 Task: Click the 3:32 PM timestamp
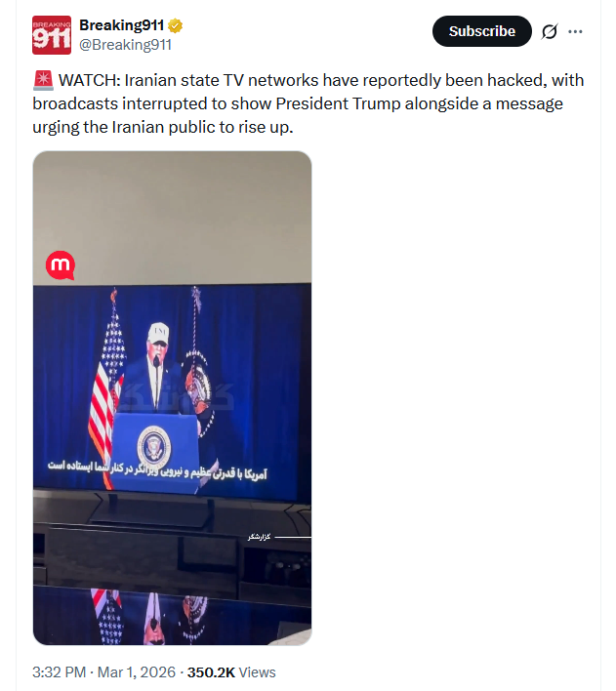pyautogui.click(x=60, y=672)
